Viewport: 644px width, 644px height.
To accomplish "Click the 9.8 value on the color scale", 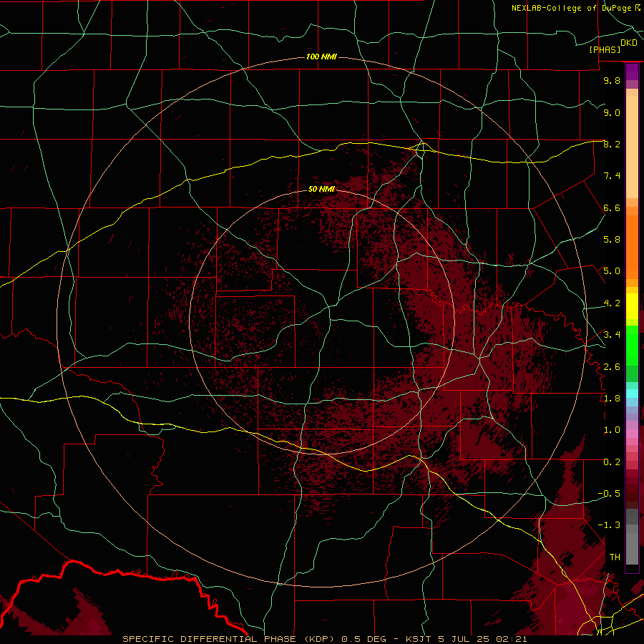I will click(x=612, y=80).
